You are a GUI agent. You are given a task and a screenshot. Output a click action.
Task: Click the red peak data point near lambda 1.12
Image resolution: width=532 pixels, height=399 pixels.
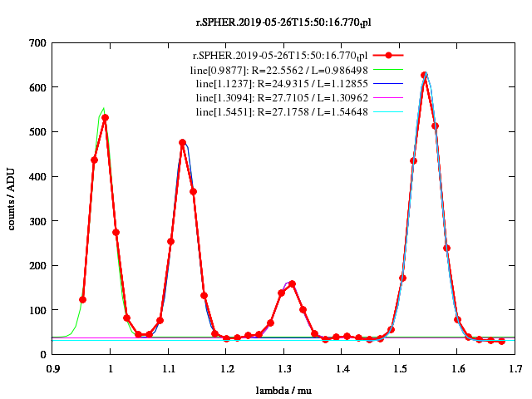click(182, 142)
